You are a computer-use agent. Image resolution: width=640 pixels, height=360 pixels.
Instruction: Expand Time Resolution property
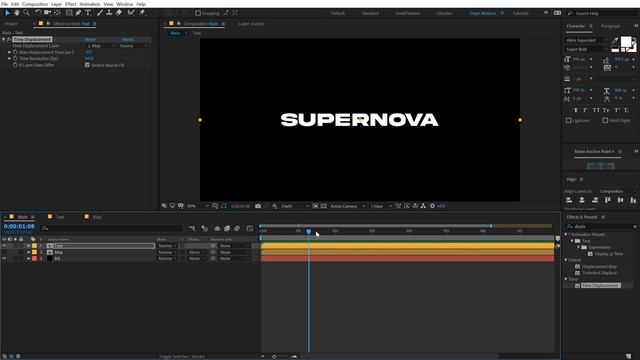[x=9, y=58]
